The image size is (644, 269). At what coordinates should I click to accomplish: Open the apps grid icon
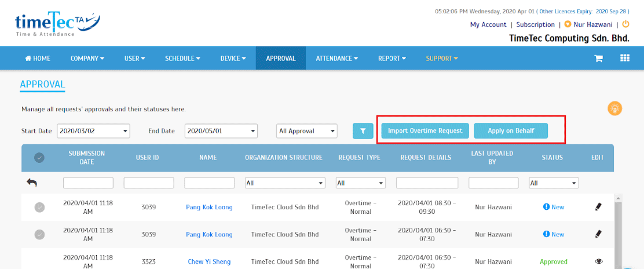625,58
